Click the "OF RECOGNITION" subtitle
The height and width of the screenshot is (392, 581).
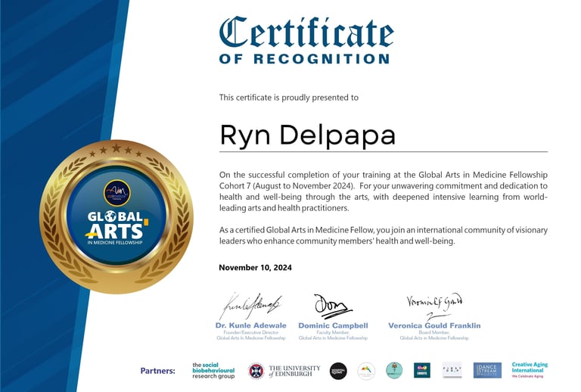point(305,58)
